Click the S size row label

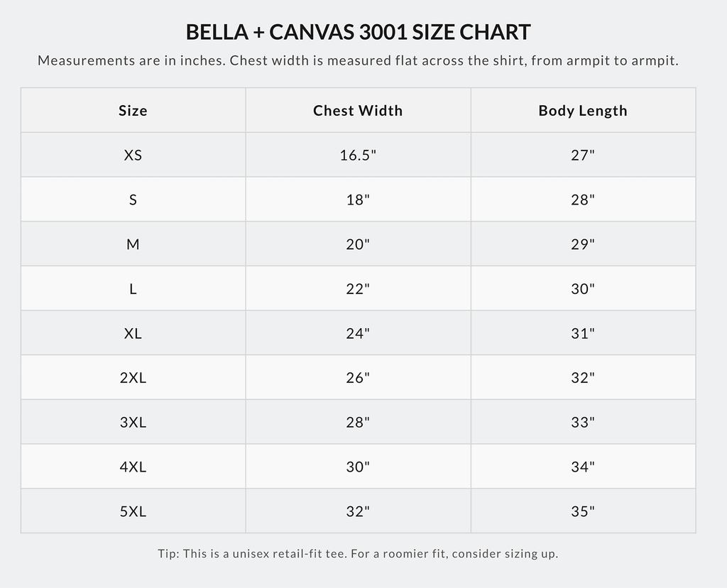(x=133, y=200)
